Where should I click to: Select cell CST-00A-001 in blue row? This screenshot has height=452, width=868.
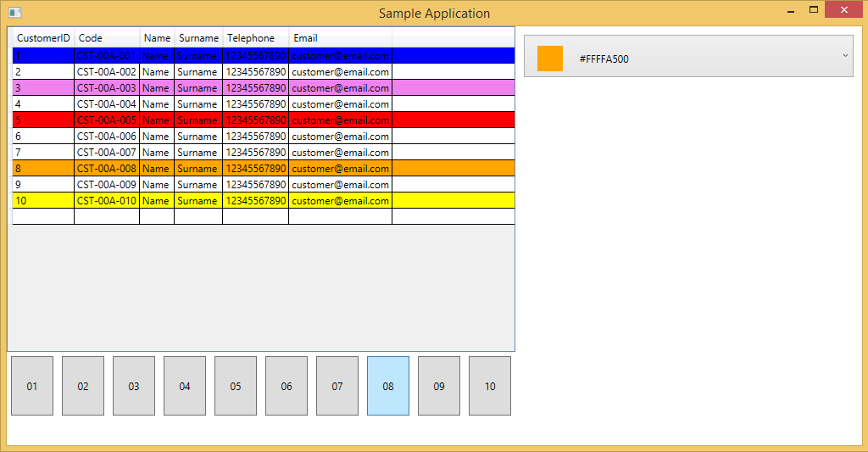pyautogui.click(x=107, y=56)
